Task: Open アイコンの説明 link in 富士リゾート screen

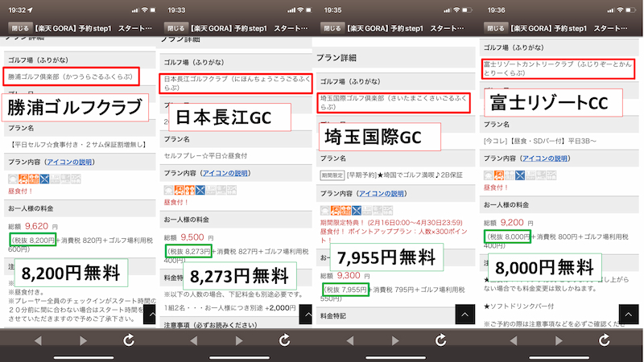Action: (545, 158)
